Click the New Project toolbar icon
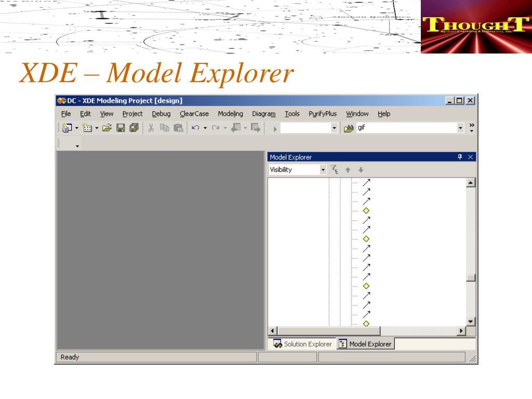The image size is (532, 399). pos(67,128)
